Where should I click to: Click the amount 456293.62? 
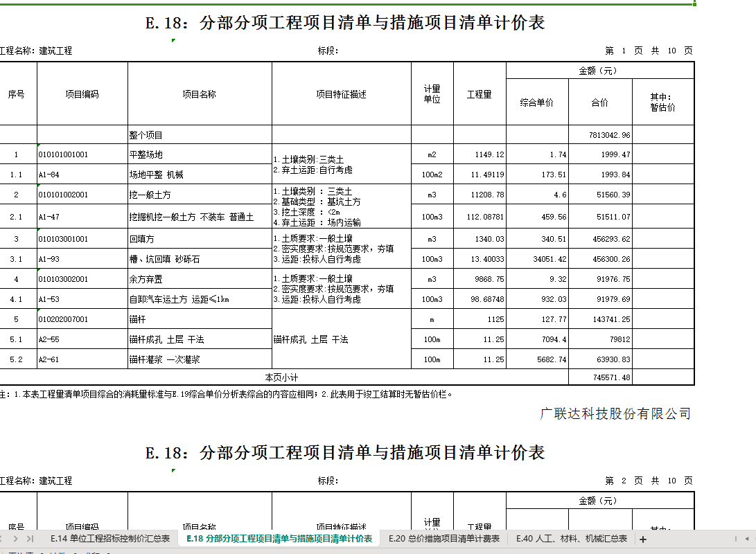point(600,239)
